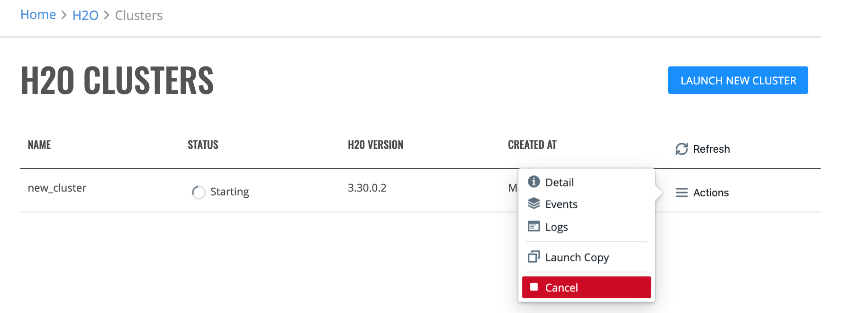Click the logs window icon
Screen dimensions: 868x313
(x=534, y=226)
